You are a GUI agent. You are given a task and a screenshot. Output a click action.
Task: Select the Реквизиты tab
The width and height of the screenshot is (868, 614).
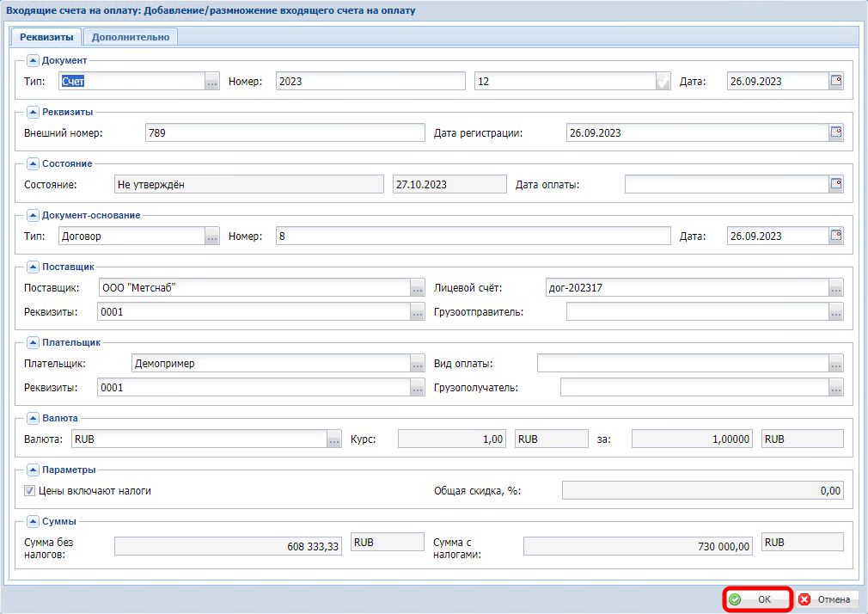(x=46, y=36)
